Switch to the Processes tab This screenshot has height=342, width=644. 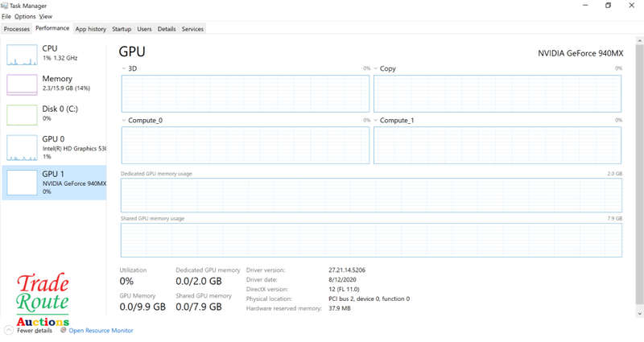click(x=16, y=29)
